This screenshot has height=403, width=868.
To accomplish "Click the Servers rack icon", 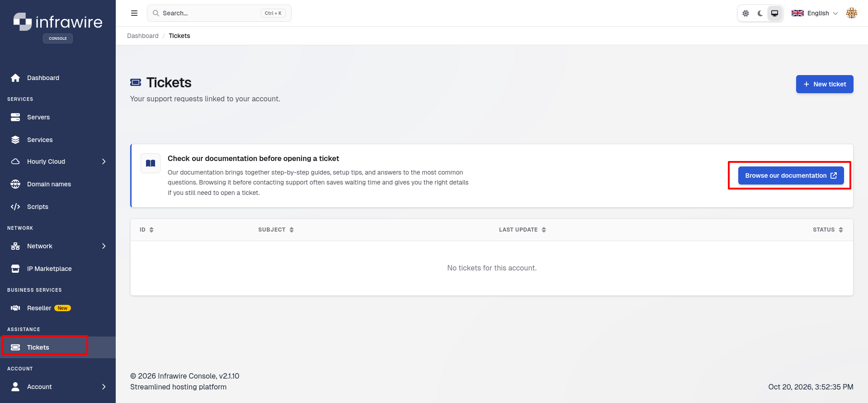I will pyautogui.click(x=15, y=117).
